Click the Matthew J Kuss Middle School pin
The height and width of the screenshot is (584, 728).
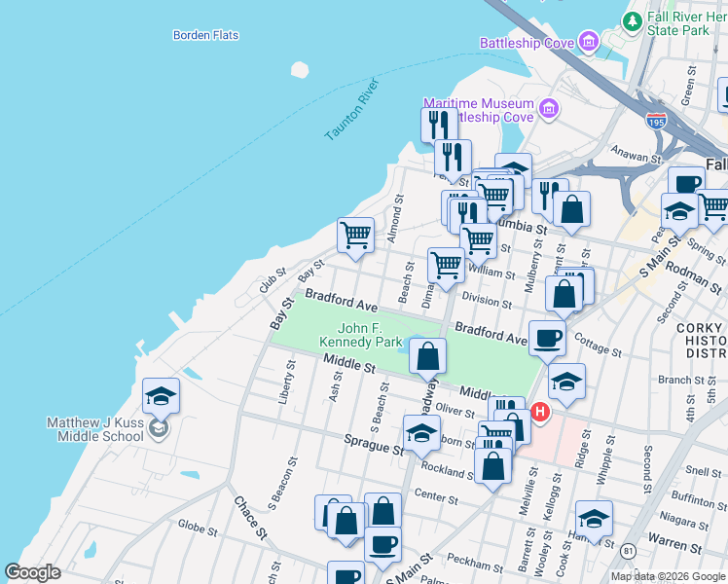tap(158, 430)
